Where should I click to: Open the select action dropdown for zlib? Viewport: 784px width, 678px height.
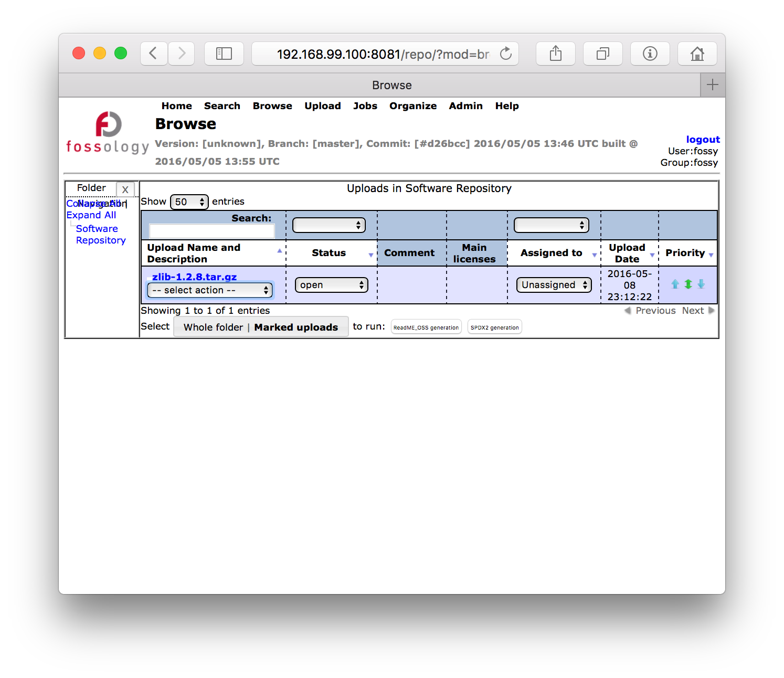(x=210, y=290)
